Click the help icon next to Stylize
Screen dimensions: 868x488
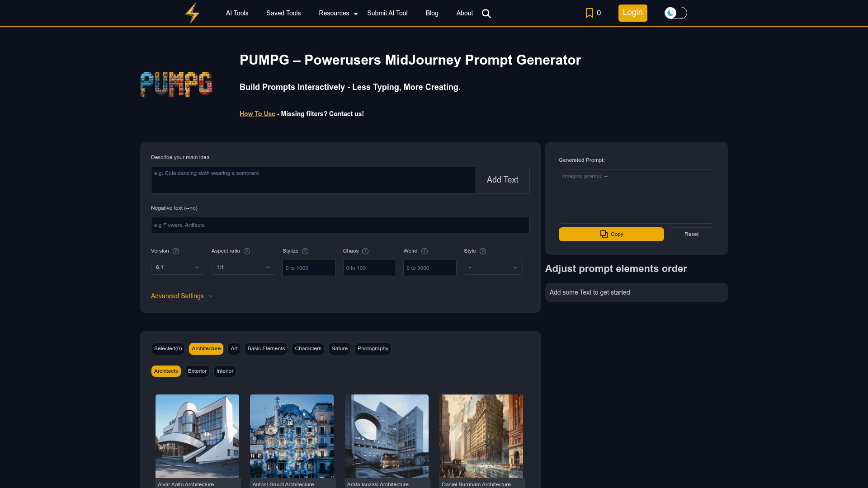[x=305, y=251]
